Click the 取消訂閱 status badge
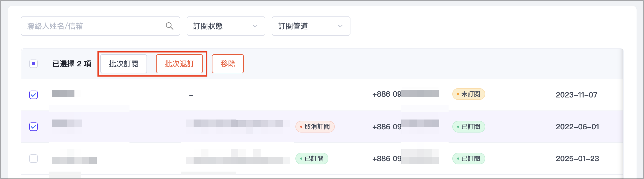Image resolution: width=644 pixels, height=179 pixels. click(315, 127)
